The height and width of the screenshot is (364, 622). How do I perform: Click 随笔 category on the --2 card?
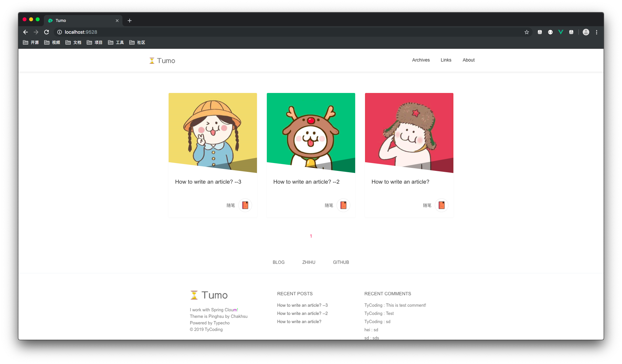point(329,205)
